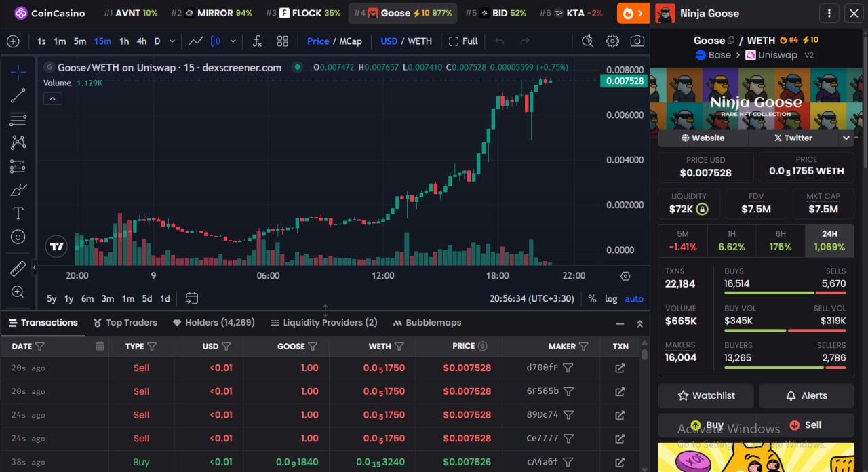The image size is (868, 472).
Task: Select the trend line drawing tool
Action: (18, 95)
